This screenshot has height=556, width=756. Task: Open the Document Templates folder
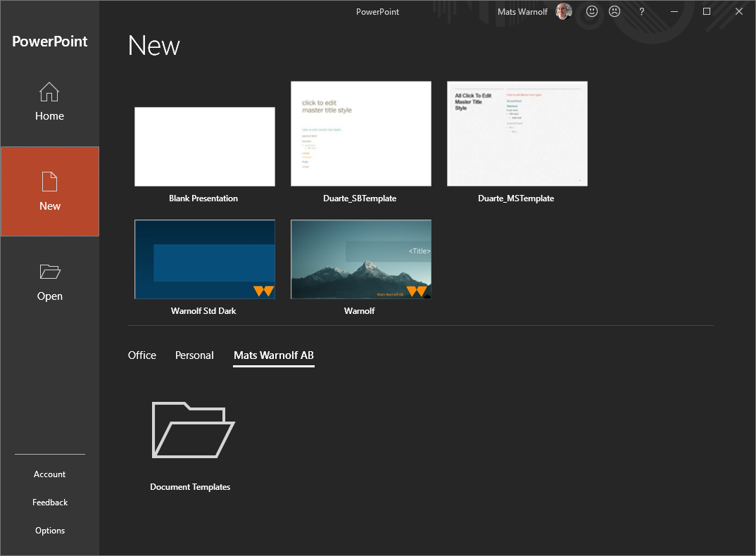pyautogui.click(x=190, y=431)
